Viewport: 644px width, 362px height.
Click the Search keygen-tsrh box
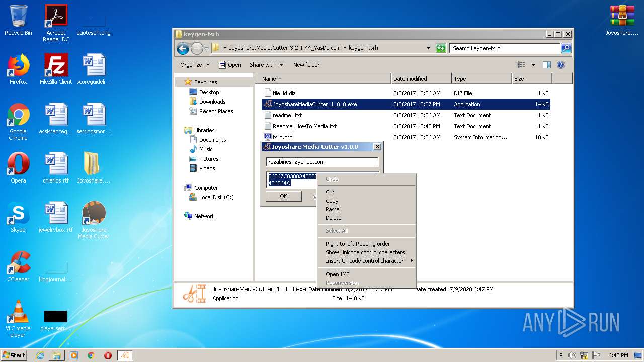tap(505, 48)
